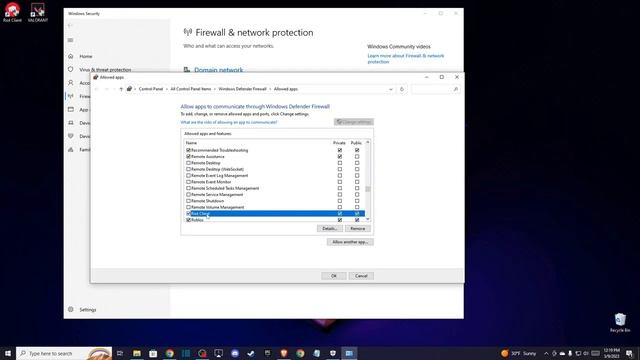Click the App & browser control icon

[71, 109]
